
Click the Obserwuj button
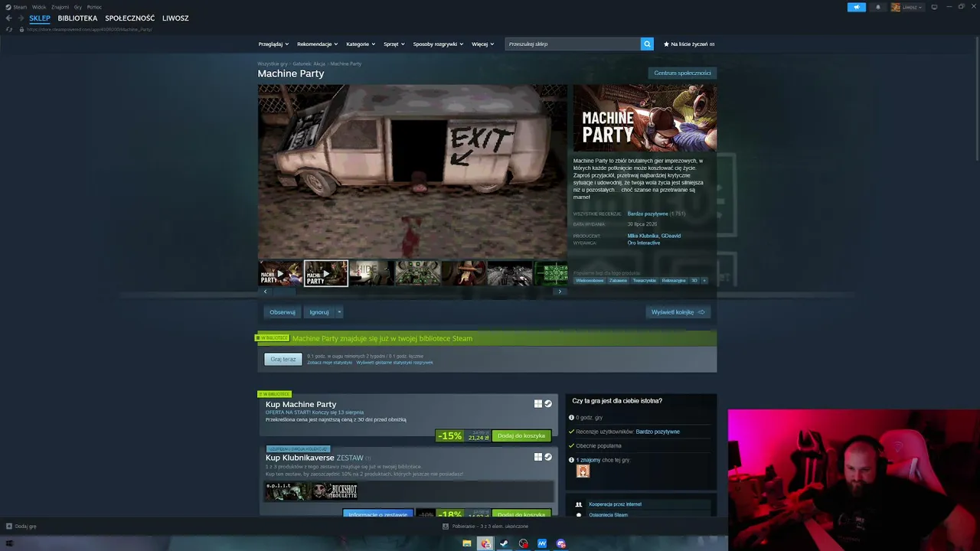(x=282, y=312)
